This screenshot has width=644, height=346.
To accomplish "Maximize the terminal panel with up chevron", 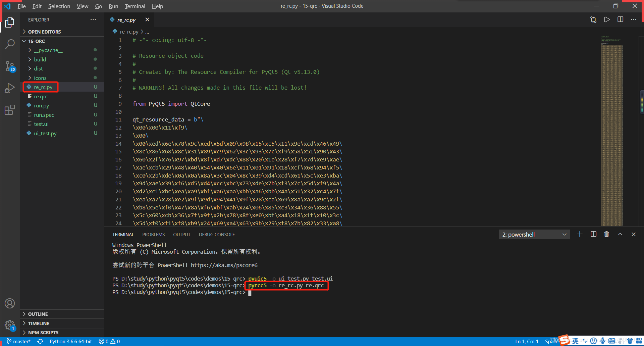I will (620, 234).
